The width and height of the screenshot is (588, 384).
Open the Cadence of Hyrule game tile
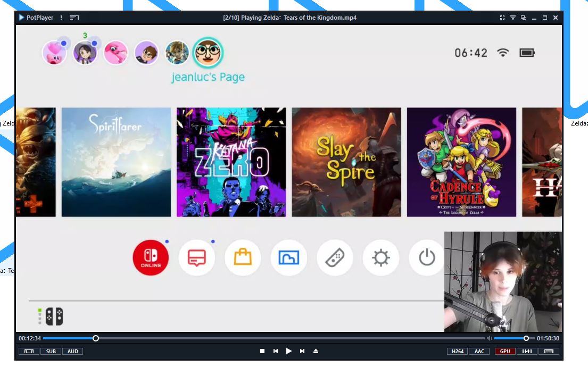(x=462, y=162)
